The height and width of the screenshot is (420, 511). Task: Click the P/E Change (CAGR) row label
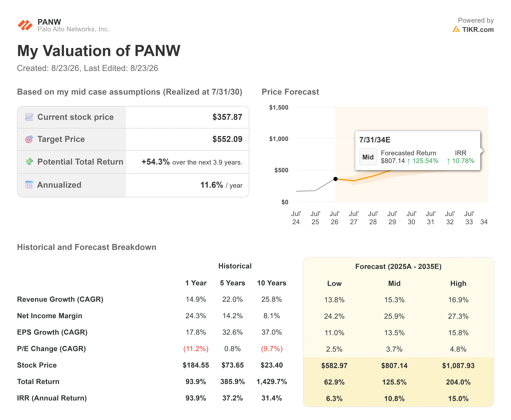point(52,349)
